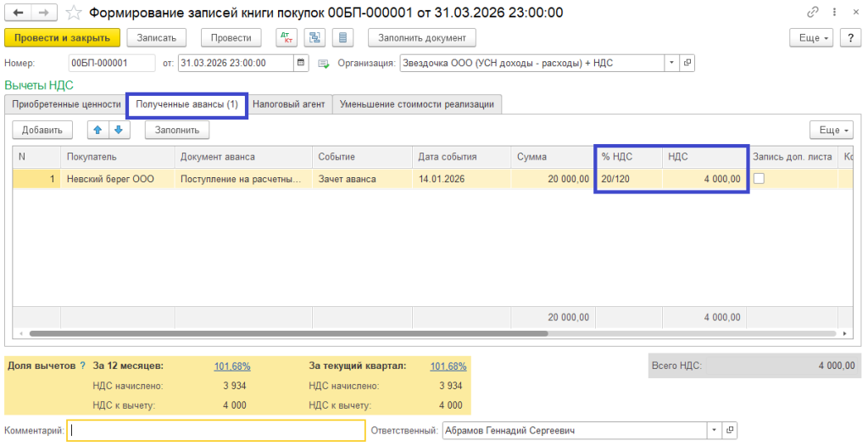
Task: Expand the Организация dropdown list
Action: pos(671,63)
